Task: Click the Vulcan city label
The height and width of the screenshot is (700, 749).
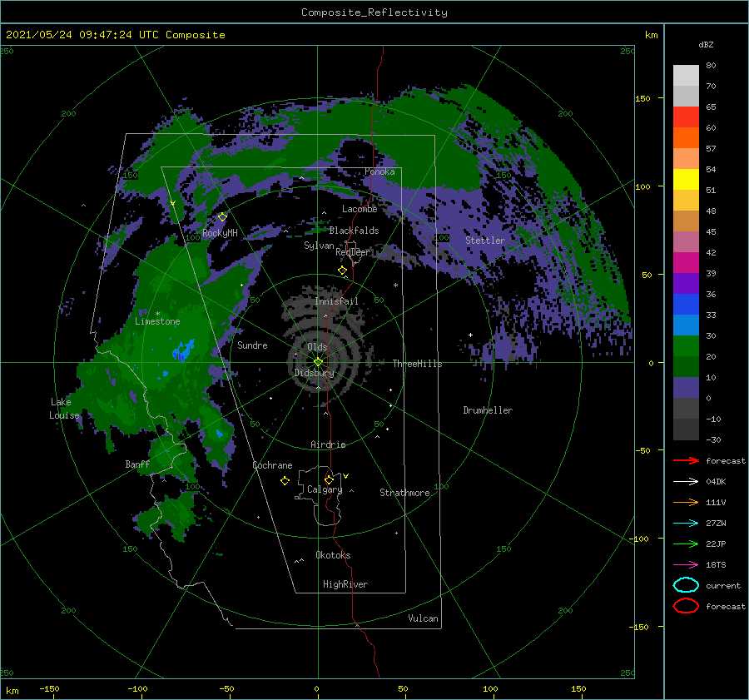Action: pos(424,618)
